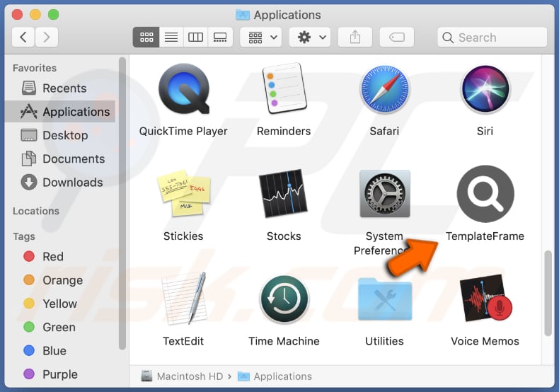This screenshot has height=392, width=559.
Task: Open the group-by arrangement dropdown
Action: (x=261, y=37)
